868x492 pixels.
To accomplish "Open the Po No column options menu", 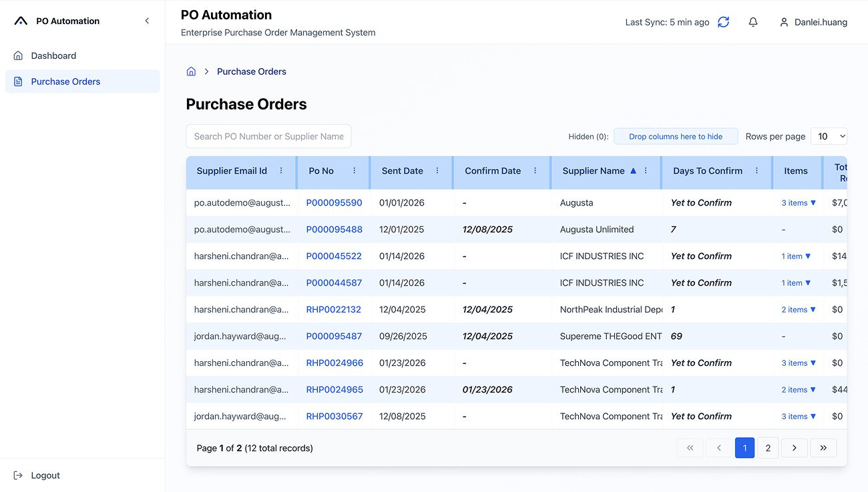I will 354,172.
